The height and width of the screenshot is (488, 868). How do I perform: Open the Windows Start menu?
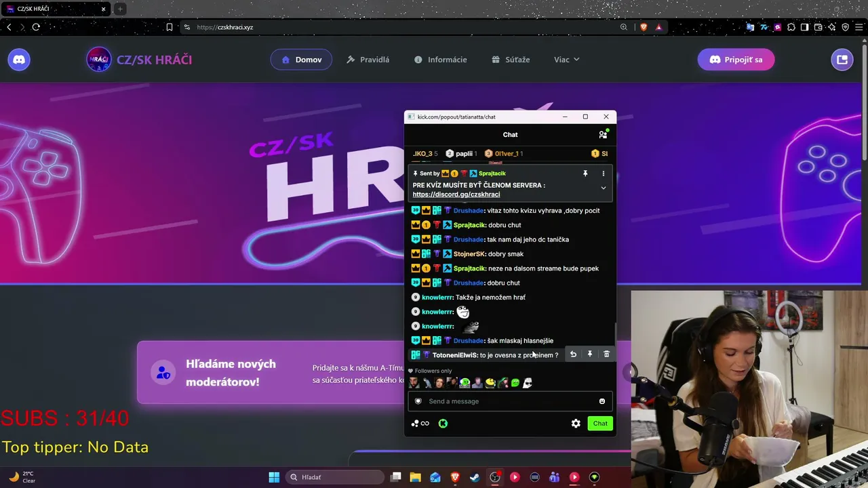click(x=274, y=477)
